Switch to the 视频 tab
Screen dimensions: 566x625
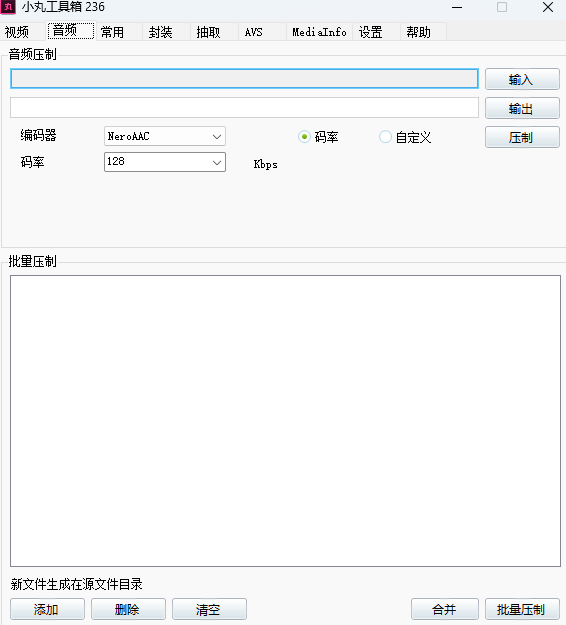(17, 32)
